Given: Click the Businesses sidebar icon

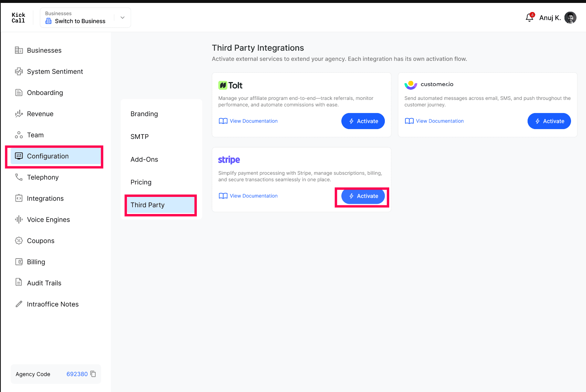Looking at the screenshot, I should [x=19, y=50].
